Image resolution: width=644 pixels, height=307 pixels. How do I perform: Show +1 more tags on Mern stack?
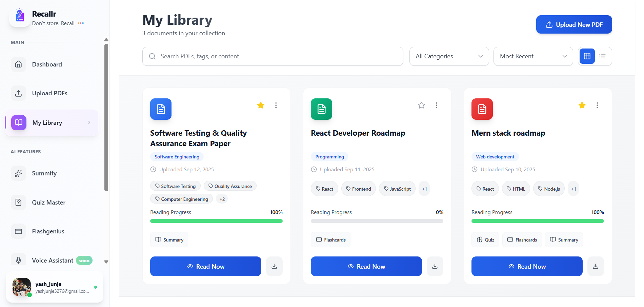pyautogui.click(x=573, y=189)
